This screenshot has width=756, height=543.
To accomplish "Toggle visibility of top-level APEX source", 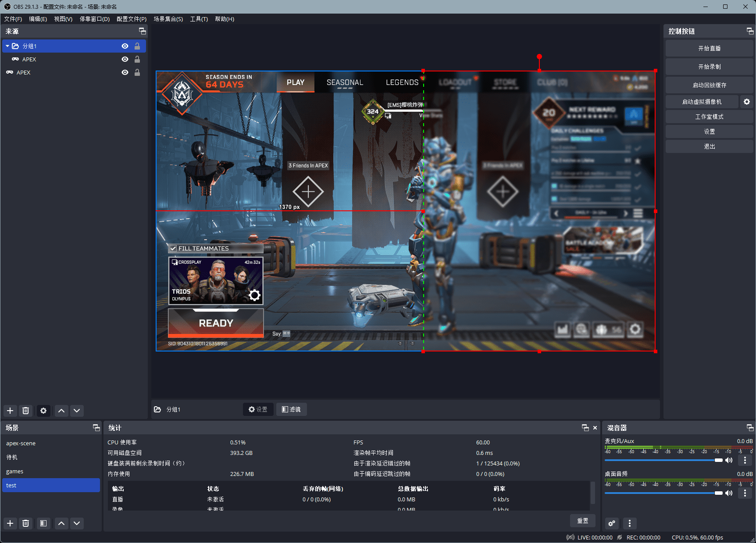I will 125,72.
